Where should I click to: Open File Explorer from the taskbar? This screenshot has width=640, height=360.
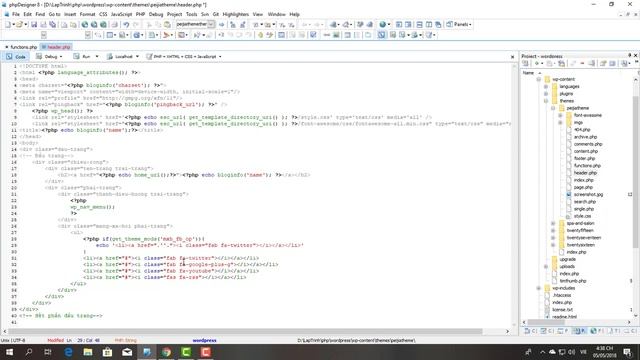tap(88, 352)
